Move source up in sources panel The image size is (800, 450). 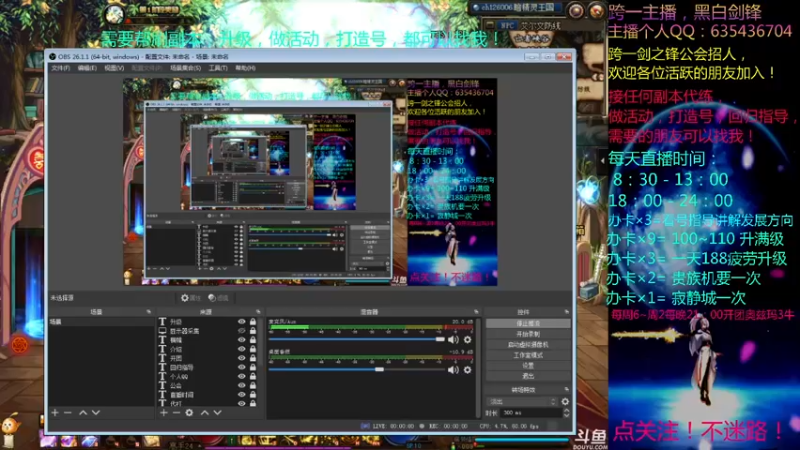coord(205,413)
